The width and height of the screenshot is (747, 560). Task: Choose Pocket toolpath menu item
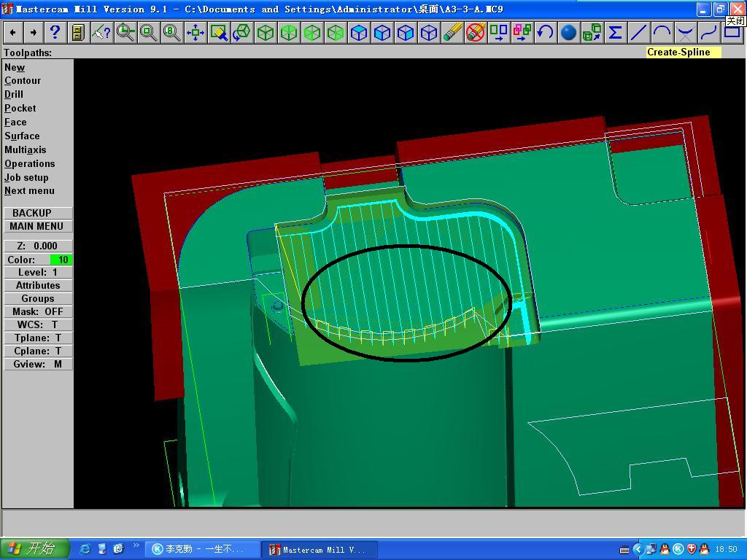coord(20,108)
